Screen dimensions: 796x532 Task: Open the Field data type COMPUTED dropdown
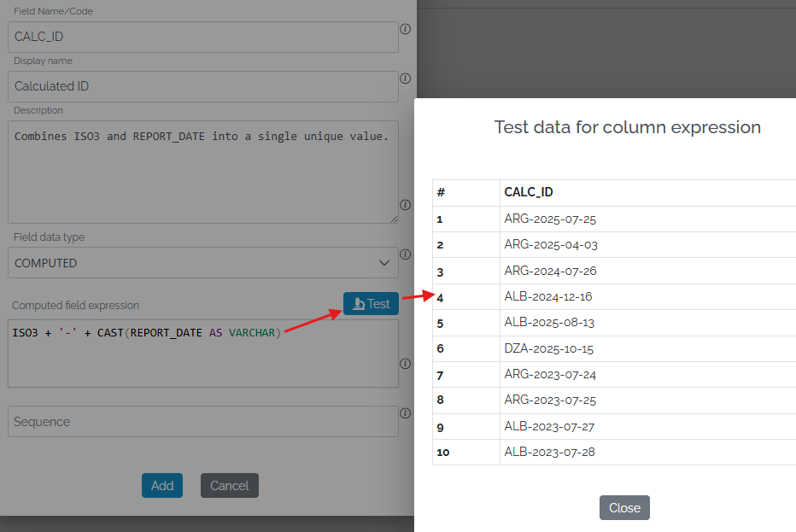202,263
